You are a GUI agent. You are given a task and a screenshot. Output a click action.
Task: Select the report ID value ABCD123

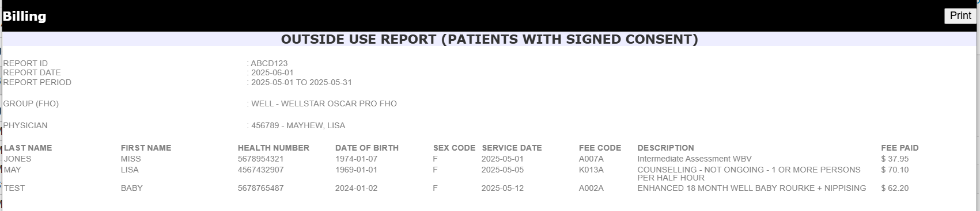(x=269, y=63)
